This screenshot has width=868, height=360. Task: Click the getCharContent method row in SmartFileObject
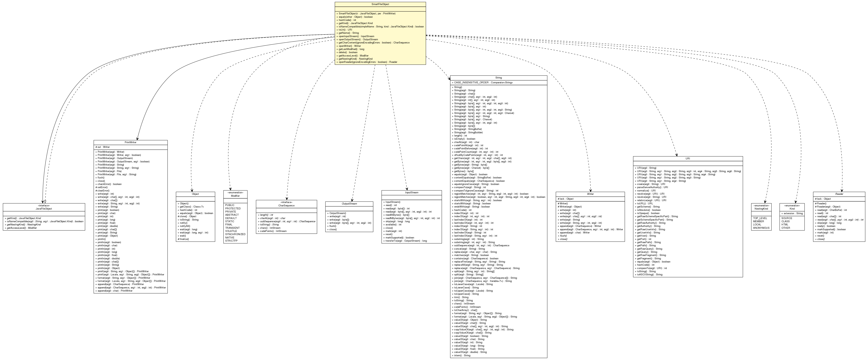[373, 43]
